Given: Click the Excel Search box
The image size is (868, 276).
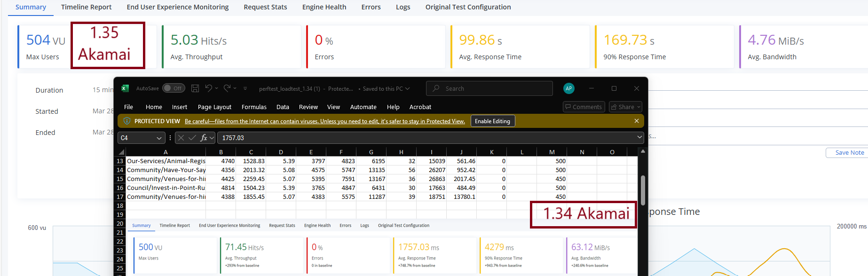Looking at the screenshot, I should (x=489, y=88).
